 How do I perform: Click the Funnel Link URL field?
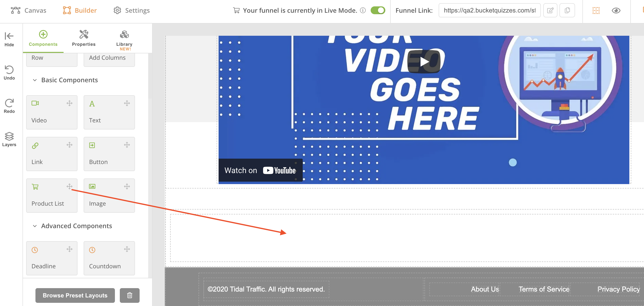(489, 10)
